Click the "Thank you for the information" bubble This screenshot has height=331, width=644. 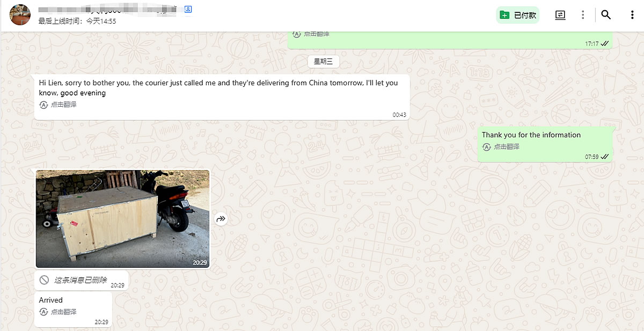[545, 145]
